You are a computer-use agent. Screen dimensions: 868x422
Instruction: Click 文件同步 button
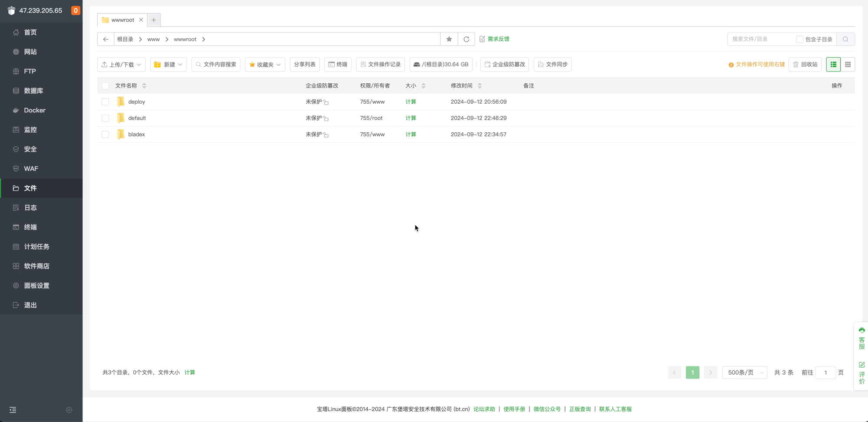tap(553, 65)
